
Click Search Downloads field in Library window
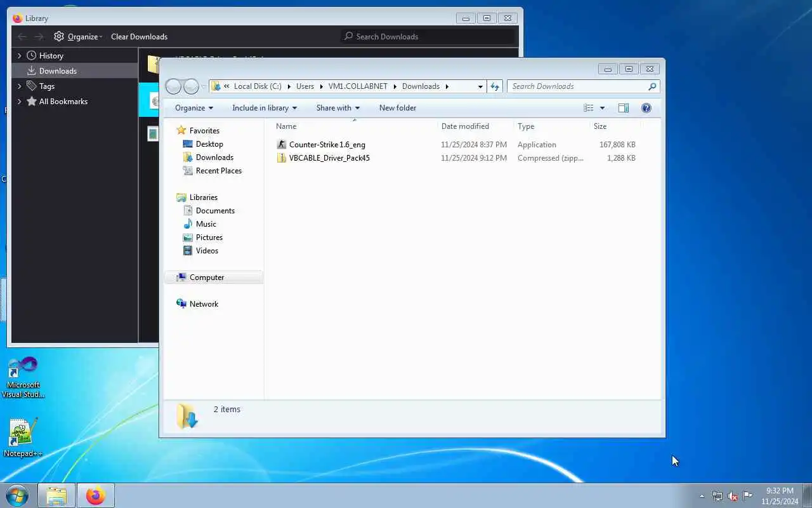428,37
